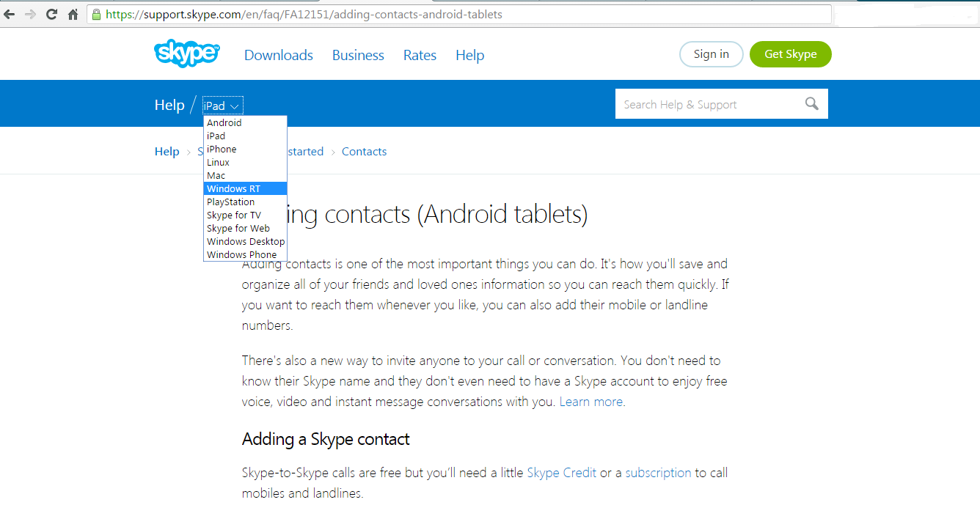The image size is (980, 516).
Task: Click the address bar URL
Action: 304,14
